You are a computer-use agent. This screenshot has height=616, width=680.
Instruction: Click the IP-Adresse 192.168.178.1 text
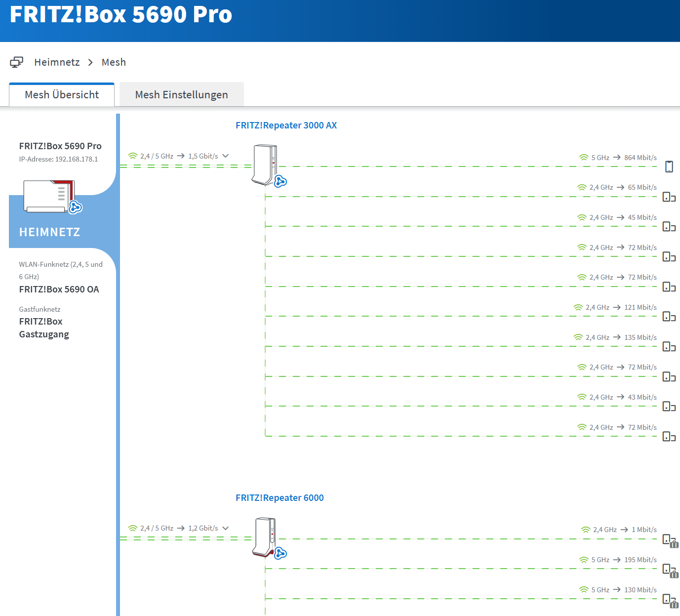(58, 159)
